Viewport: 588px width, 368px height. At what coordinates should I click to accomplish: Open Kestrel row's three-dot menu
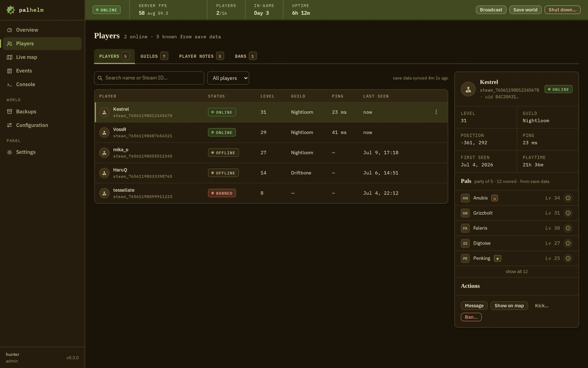pyautogui.click(x=436, y=112)
